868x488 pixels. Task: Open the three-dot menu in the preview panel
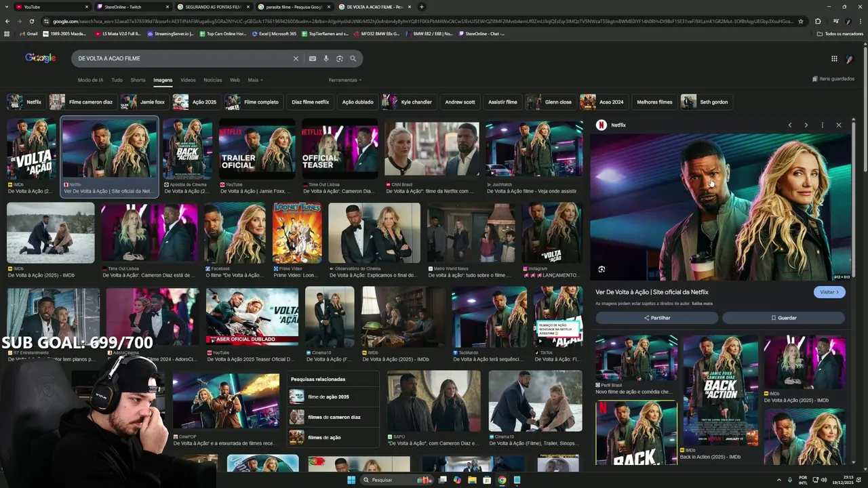[823, 125]
